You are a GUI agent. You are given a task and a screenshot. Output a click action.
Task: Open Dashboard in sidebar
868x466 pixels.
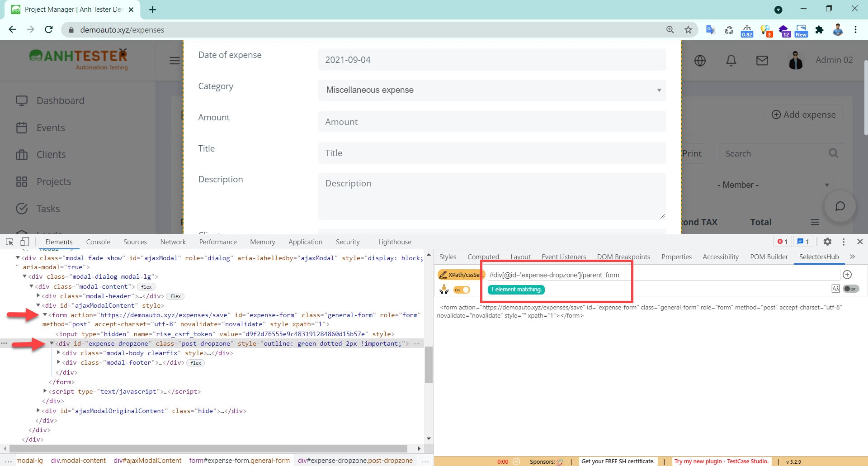(x=60, y=100)
